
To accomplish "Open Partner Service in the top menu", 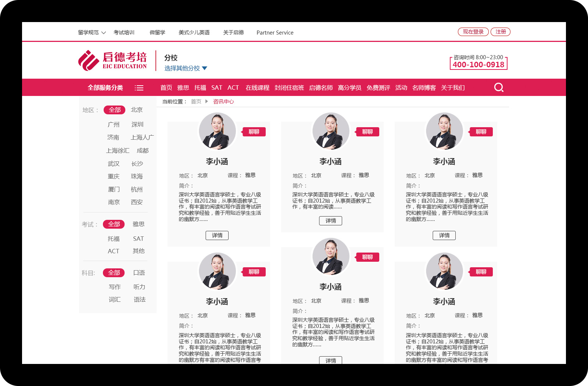I will (x=275, y=33).
